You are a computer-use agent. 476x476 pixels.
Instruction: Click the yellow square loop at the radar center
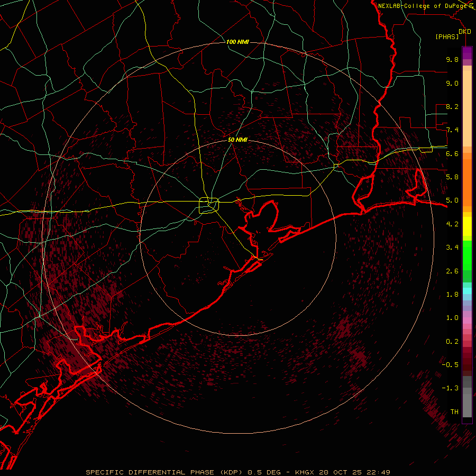click(x=209, y=205)
